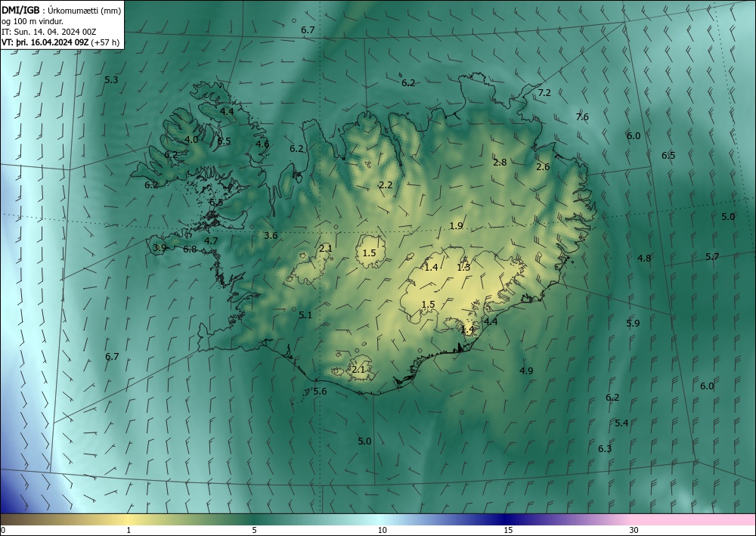Click the '(+57 h)' forecast offset text
This screenshot has height=536, width=756.
coord(105,42)
